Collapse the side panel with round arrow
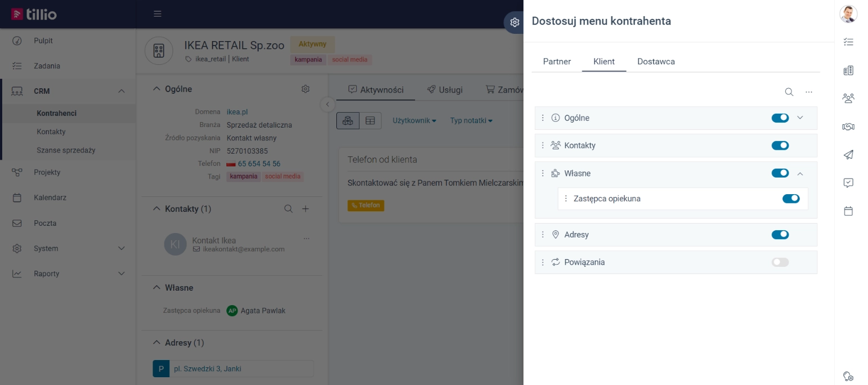868x385 pixels. point(327,104)
